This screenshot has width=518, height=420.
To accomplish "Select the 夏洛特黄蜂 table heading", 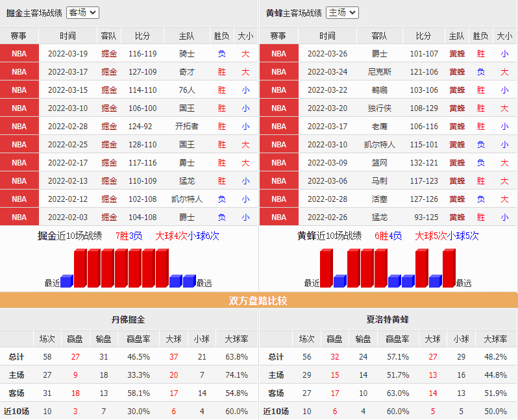I will pos(388,319).
